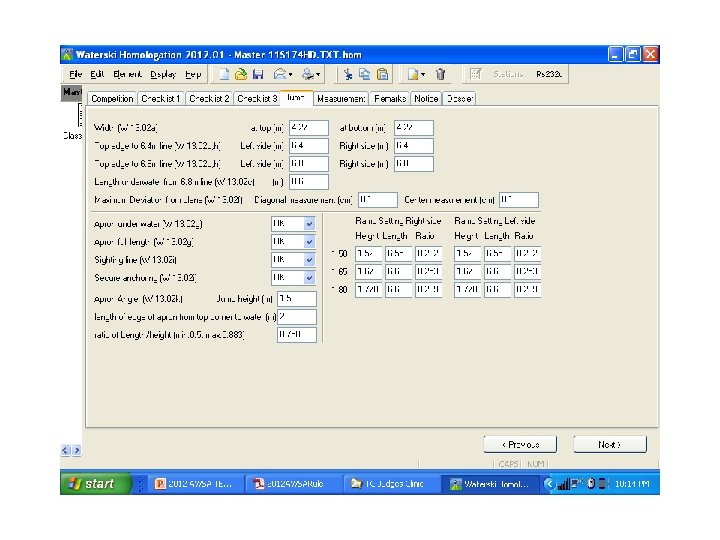720x540 pixels.
Task: Switch to the Competition tab
Action: point(112,99)
